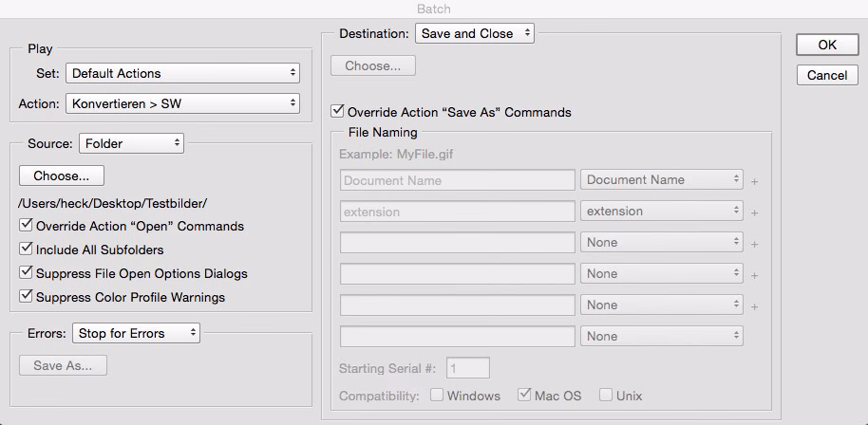This screenshot has height=425, width=868.
Task: Open the Document Name file naming dropdown
Action: point(662,180)
